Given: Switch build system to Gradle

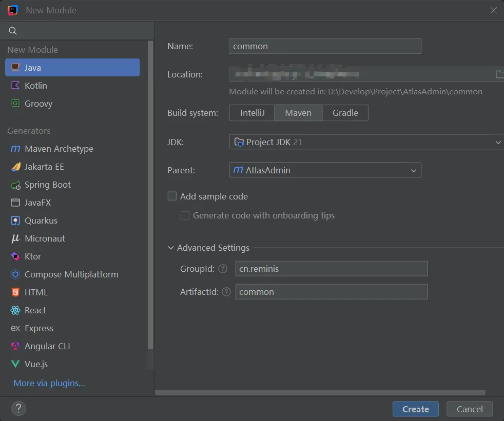Looking at the screenshot, I should click(x=345, y=113).
